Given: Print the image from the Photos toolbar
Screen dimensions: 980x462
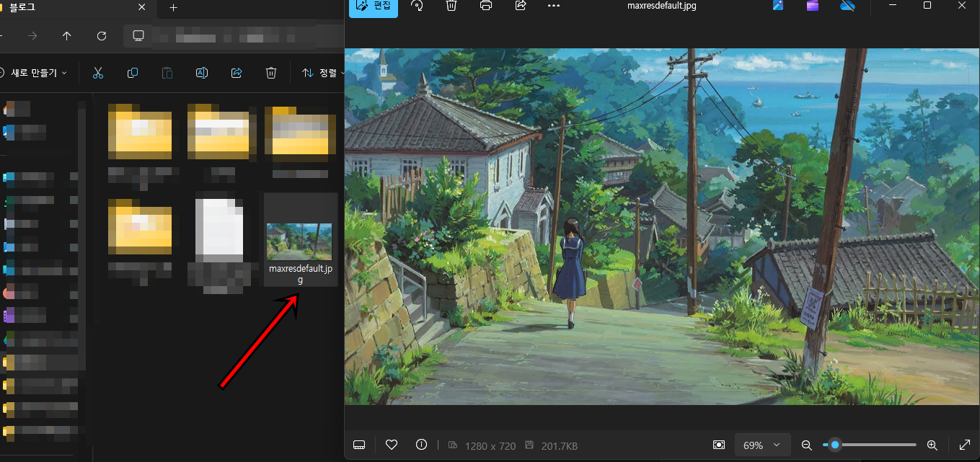Looking at the screenshot, I should pos(486,6).
